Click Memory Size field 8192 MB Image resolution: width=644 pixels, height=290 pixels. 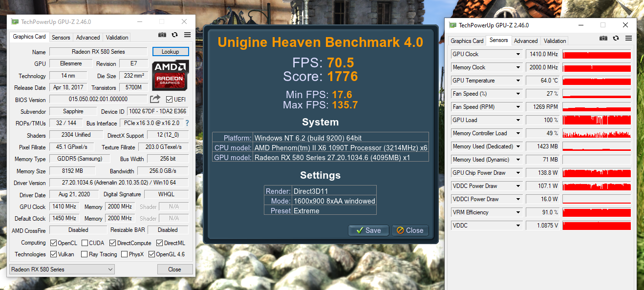coord(73,171)
